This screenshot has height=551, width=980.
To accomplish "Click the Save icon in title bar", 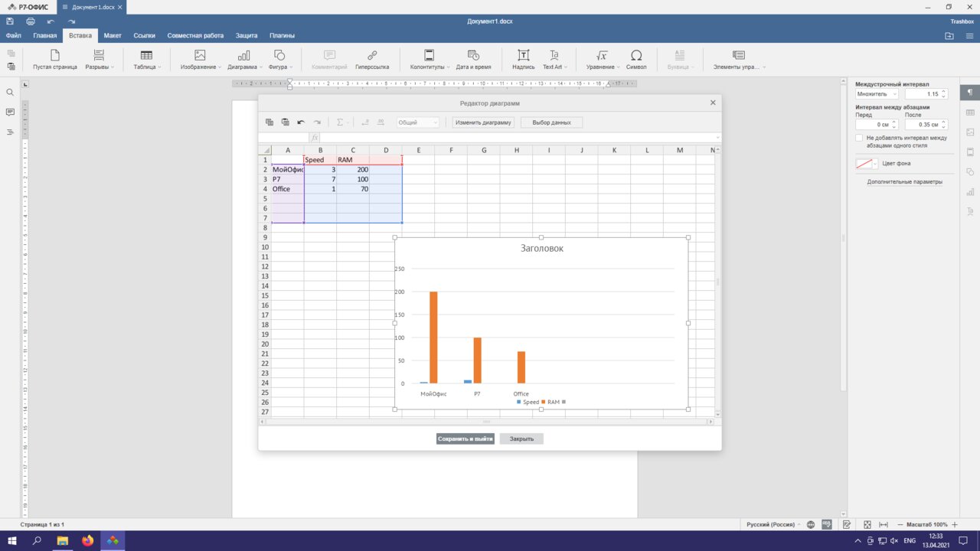I will click(10, 21).
